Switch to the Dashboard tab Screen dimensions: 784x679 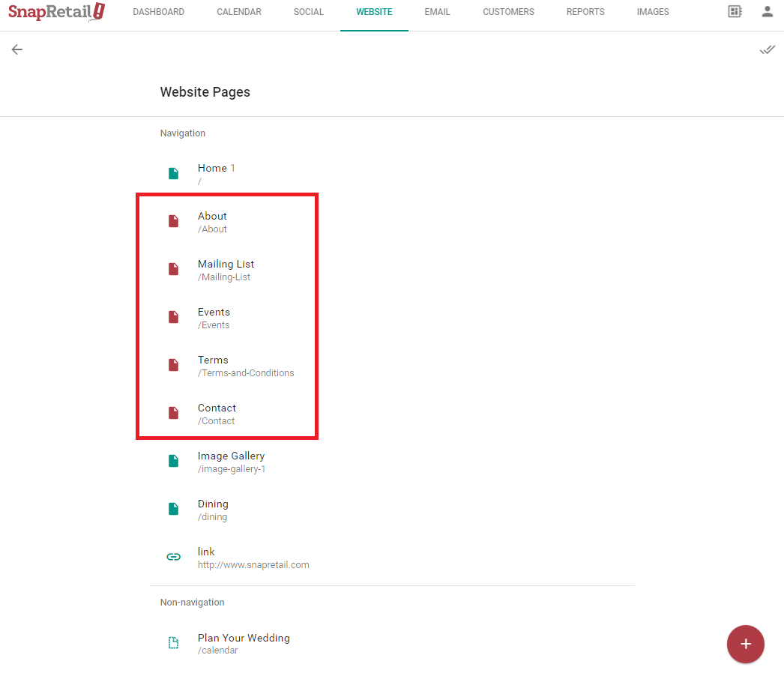click(x=158, y=12)
